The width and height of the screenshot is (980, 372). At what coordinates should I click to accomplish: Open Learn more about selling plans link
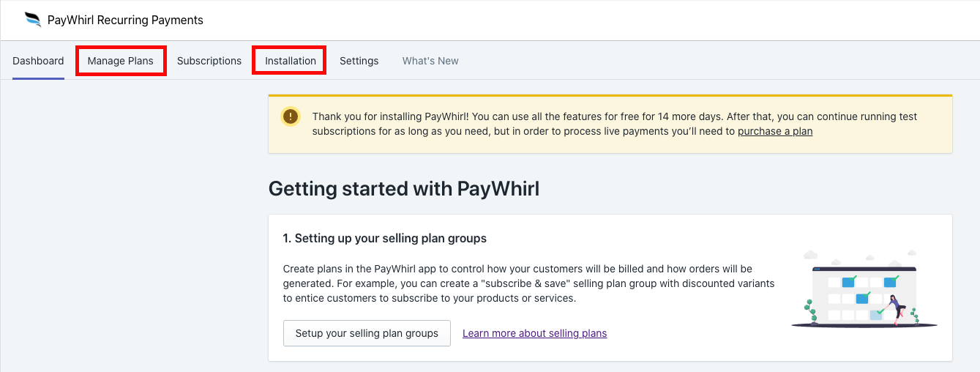coord(535,333)
